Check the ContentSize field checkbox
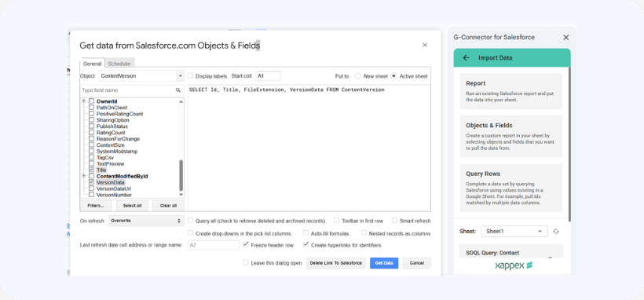Screen dimensions: 644x300 point(92,145)
